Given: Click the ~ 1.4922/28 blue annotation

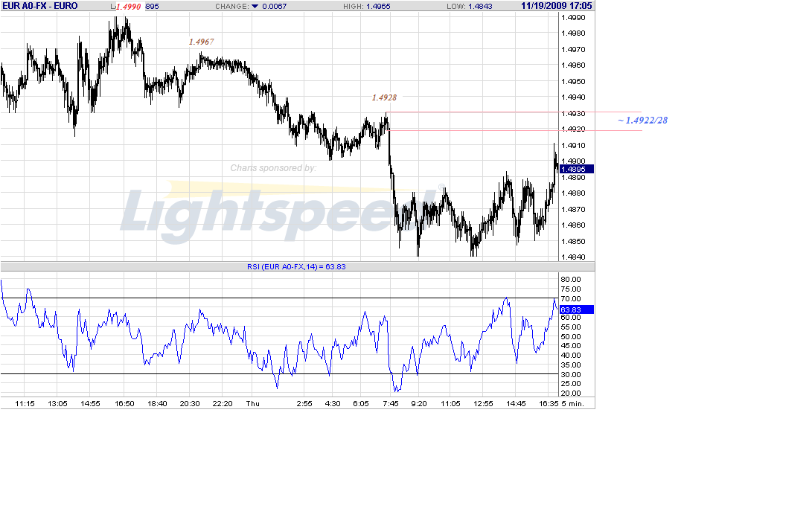Looking at the screenshot, I should pyautogui.click(x=642, y=120).
